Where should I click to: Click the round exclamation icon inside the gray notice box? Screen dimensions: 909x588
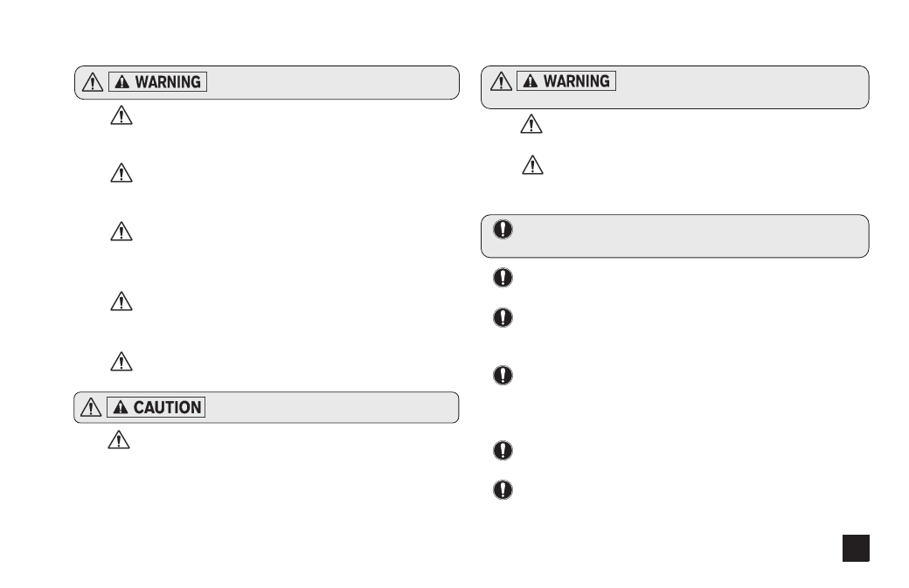[503, 229]
